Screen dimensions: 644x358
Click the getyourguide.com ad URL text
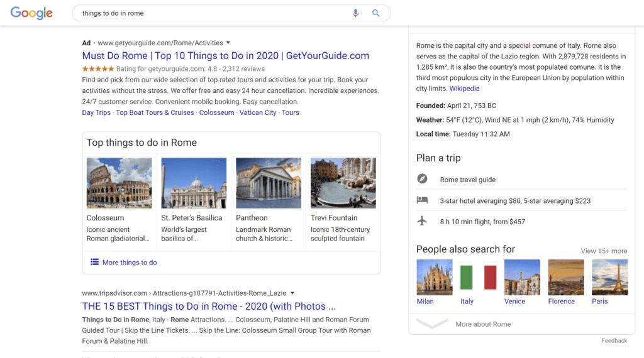tap(160, 43)
